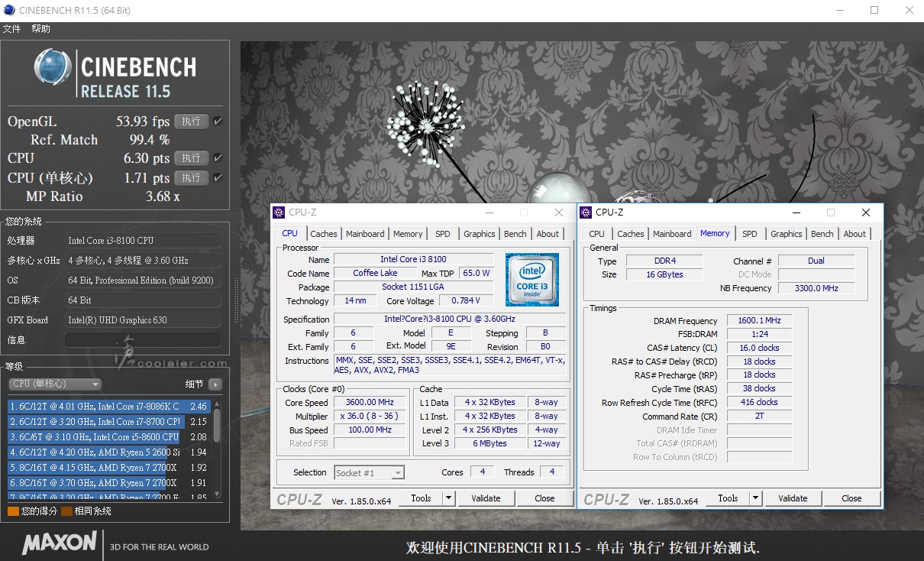Viewport: 924px width, 561px height.
Task: Click the NB Frequency value 3300.0 MHz
Action: pos(816,288)
